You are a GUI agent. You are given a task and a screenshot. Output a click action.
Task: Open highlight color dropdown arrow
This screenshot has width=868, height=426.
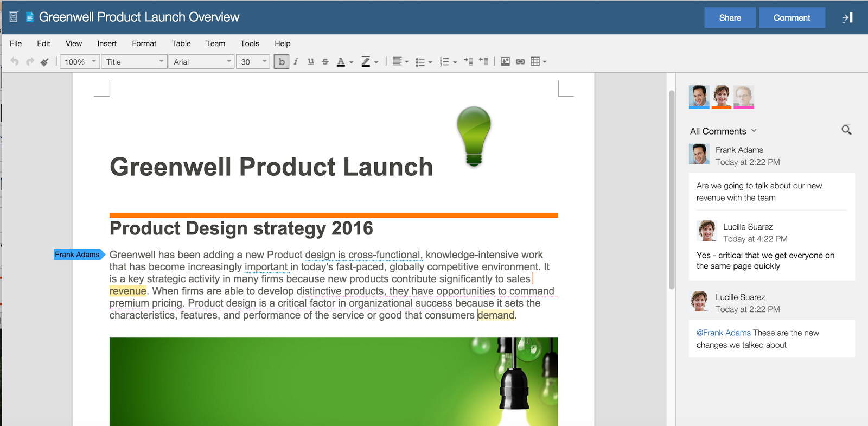point(376,62)
